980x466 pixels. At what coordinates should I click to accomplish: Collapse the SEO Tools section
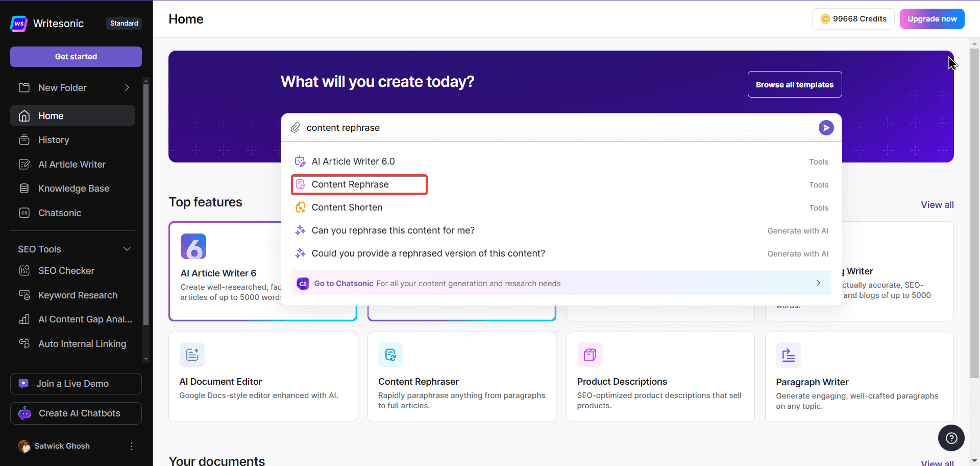coord(127,249)
